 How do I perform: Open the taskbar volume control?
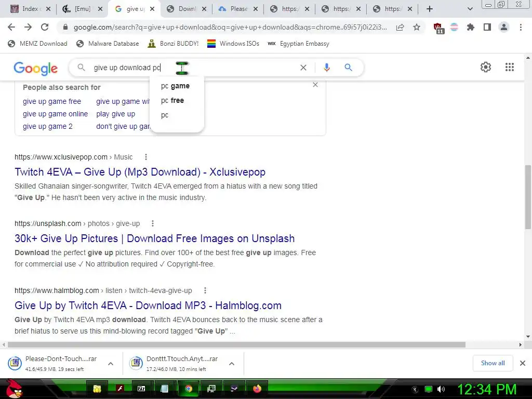pyautogui.click(x=441, y=389)
